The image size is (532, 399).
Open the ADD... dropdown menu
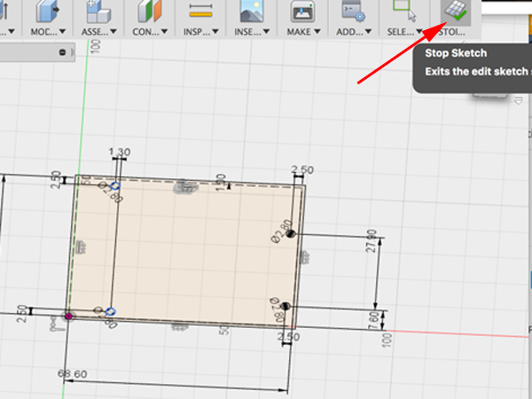point(354,32)
